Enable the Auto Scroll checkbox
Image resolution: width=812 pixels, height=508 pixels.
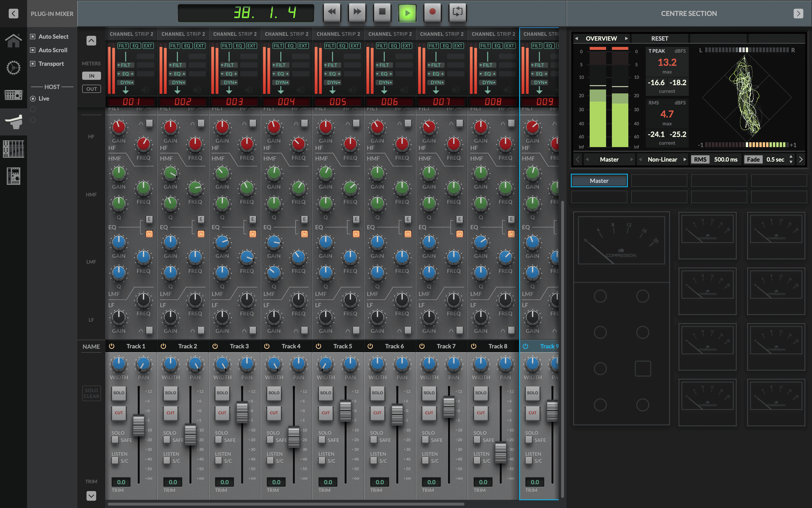click(33, 50)
